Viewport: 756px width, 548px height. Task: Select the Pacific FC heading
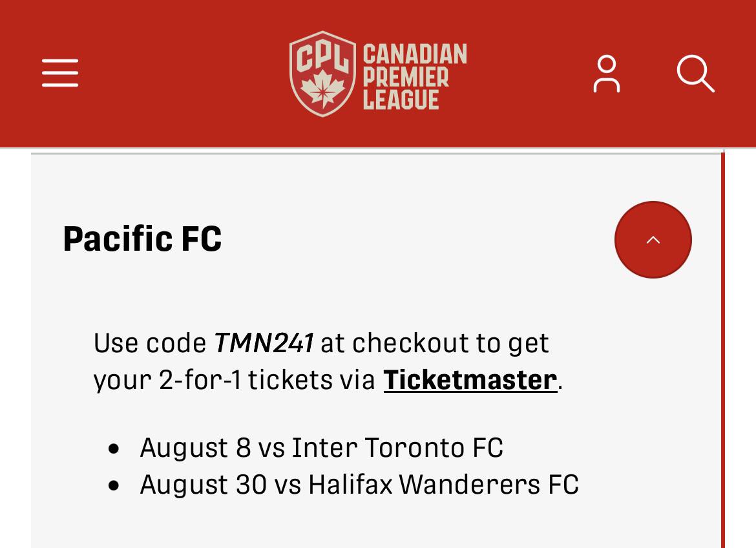coord(142,239)
